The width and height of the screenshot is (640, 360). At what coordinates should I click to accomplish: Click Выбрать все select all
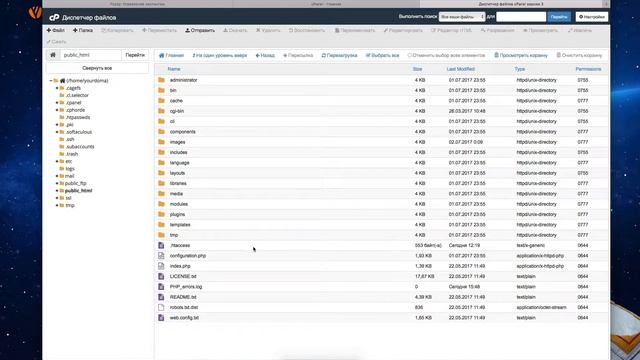[x=382, y=55]
